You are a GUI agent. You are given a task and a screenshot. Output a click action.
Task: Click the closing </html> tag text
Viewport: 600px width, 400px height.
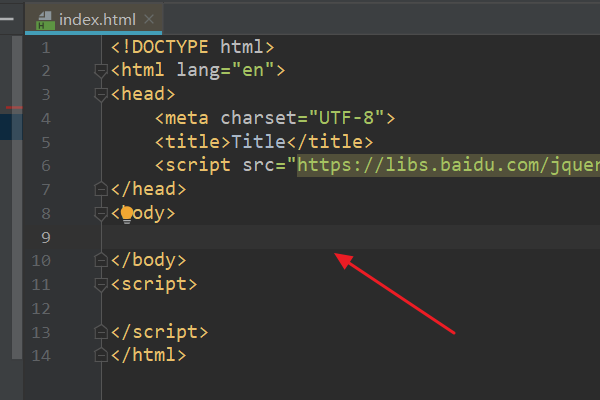click(x=149, y=355)
